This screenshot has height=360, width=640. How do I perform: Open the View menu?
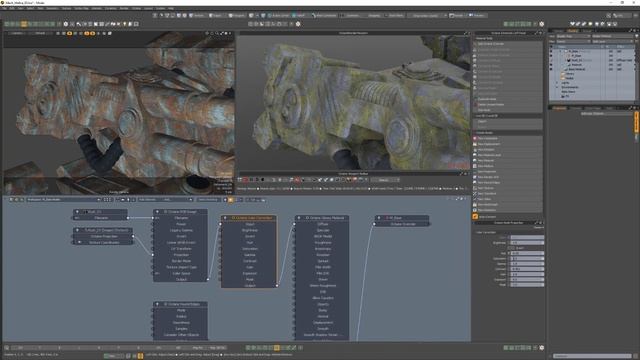(x=21, y=8)
